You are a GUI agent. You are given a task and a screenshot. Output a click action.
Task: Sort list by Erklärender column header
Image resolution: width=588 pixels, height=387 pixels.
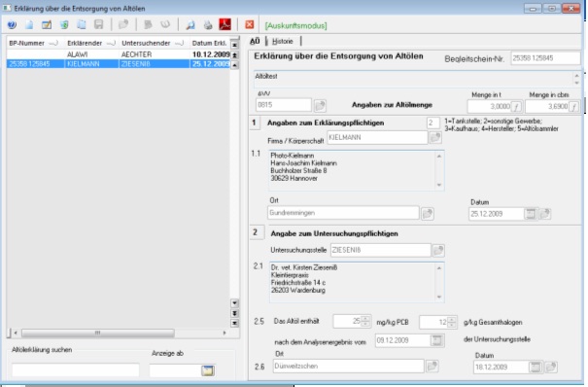[x=91, y=43]
